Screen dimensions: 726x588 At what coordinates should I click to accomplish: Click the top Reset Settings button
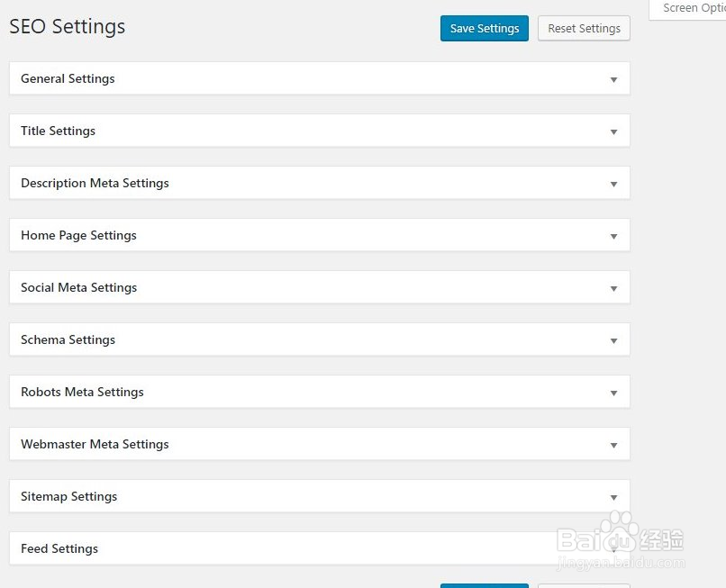click(x=584, y=28)
